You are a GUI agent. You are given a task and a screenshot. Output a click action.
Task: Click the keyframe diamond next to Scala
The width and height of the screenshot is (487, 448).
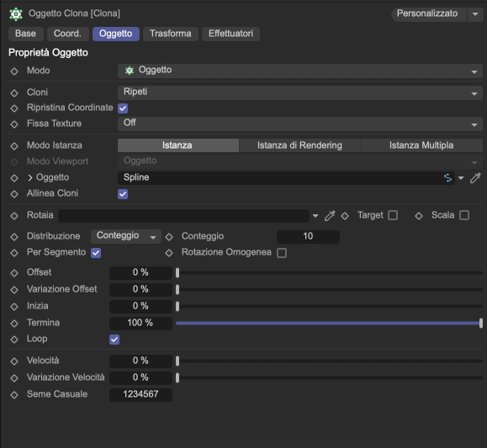point(419,215)
